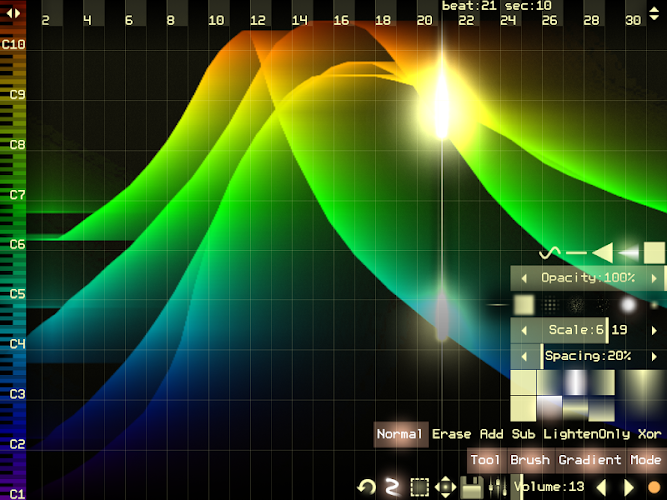The height and width of the screenshot is (500, 667).
Task: Choose the thin horizontal line brush
Action: pyautogui.click(x=498, y=305)
